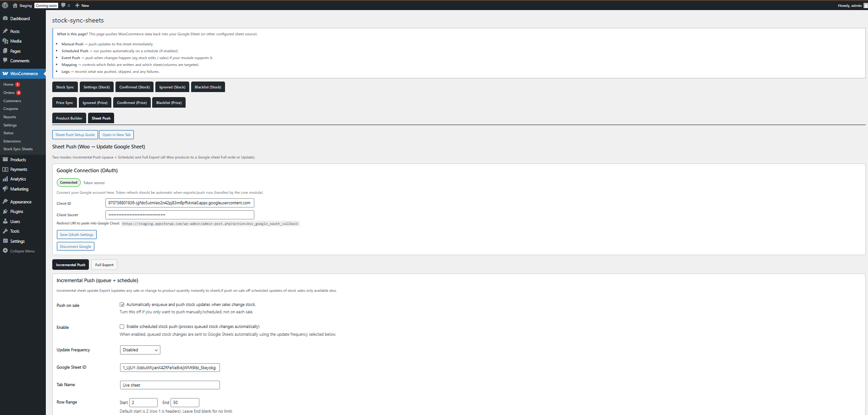Click the Disconnect Google button

pyautogui.click(x=75, y=246)
